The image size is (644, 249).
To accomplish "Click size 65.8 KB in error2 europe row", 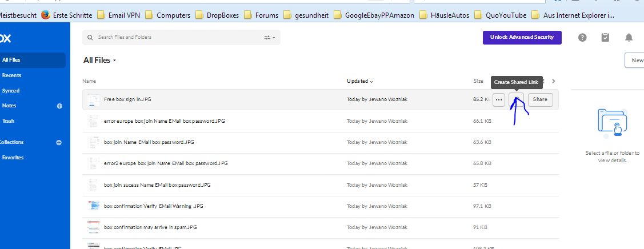I will coord(482,163).
